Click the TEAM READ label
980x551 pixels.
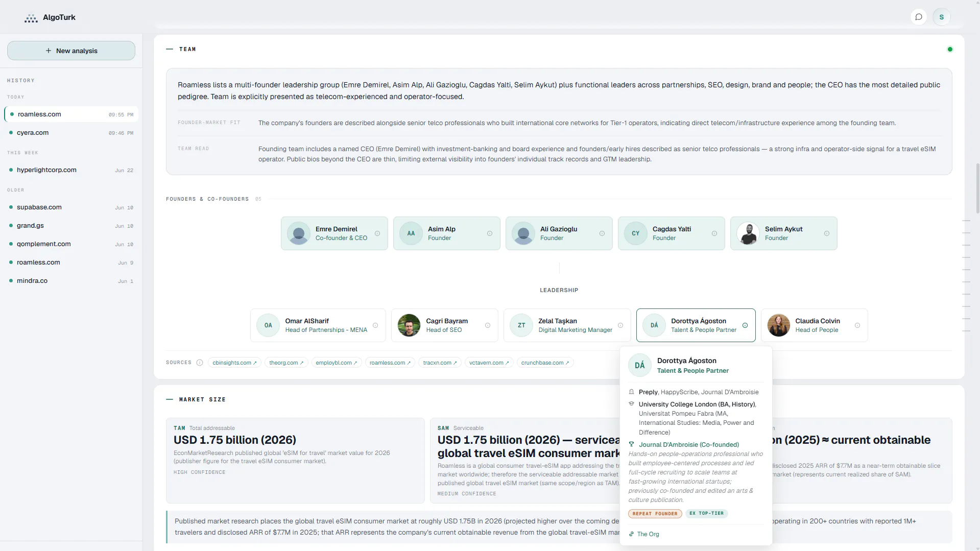[x=193, y=149]
